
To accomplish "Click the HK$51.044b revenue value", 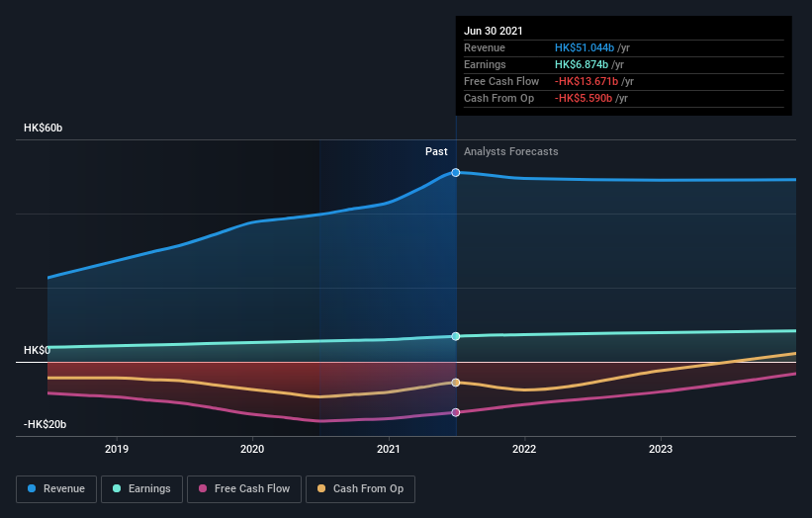I will tap(585, 47).
